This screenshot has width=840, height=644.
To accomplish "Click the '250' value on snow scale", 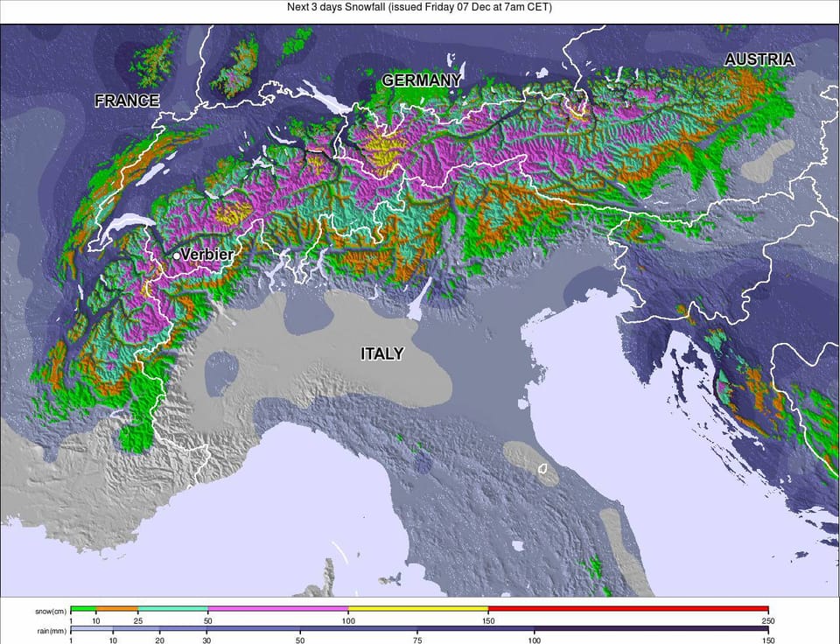I will point(768,621).
